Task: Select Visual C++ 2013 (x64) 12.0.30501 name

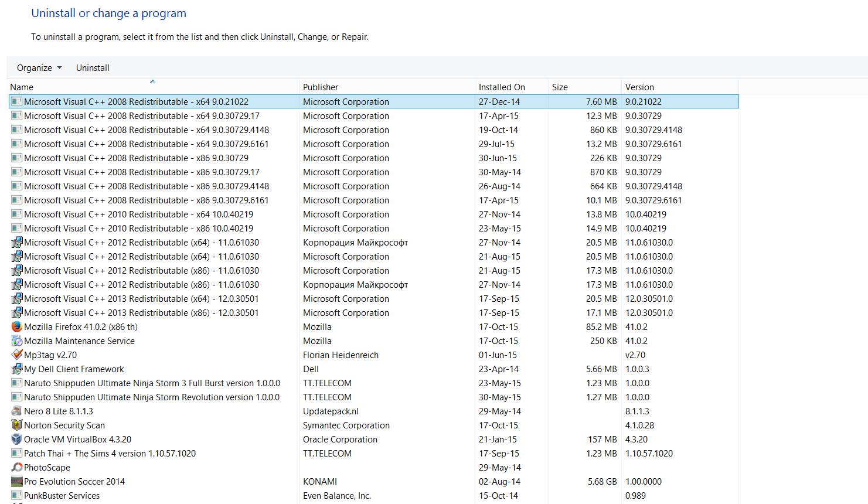Action: pyautogui.click(x=141, y=299)
